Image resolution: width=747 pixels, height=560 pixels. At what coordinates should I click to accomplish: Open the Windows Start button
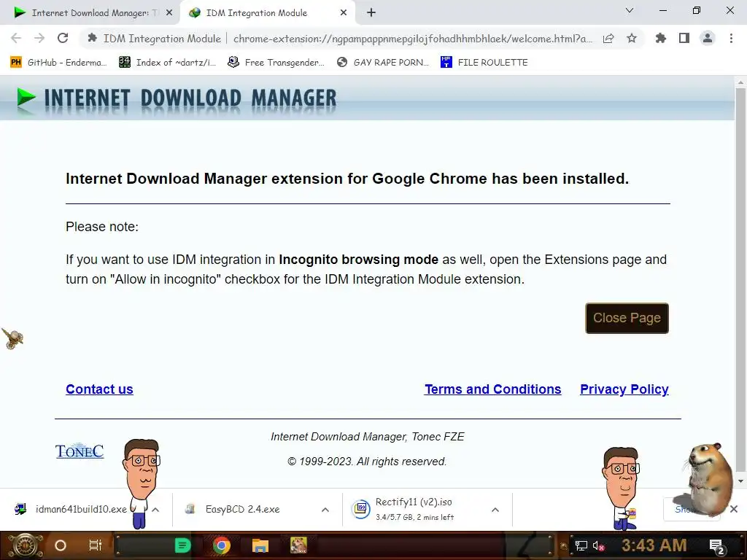click(x=25, y=545)
